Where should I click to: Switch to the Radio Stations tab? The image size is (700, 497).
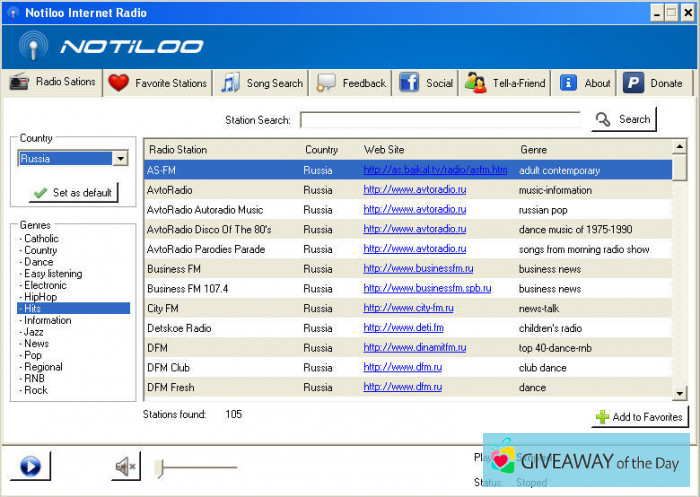53,82
